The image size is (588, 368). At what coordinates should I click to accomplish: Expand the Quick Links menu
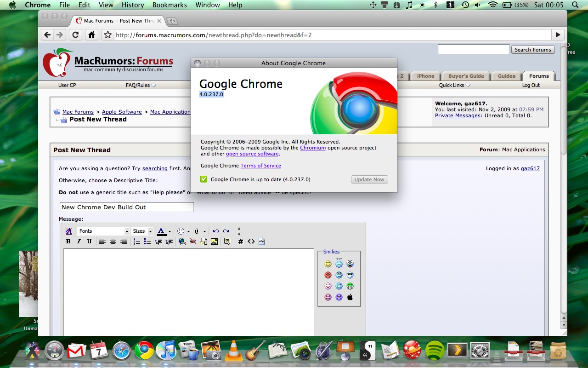click(x=455, y=85)
